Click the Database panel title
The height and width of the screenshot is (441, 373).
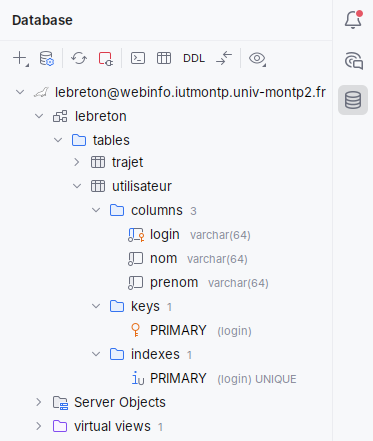point(42,20)
